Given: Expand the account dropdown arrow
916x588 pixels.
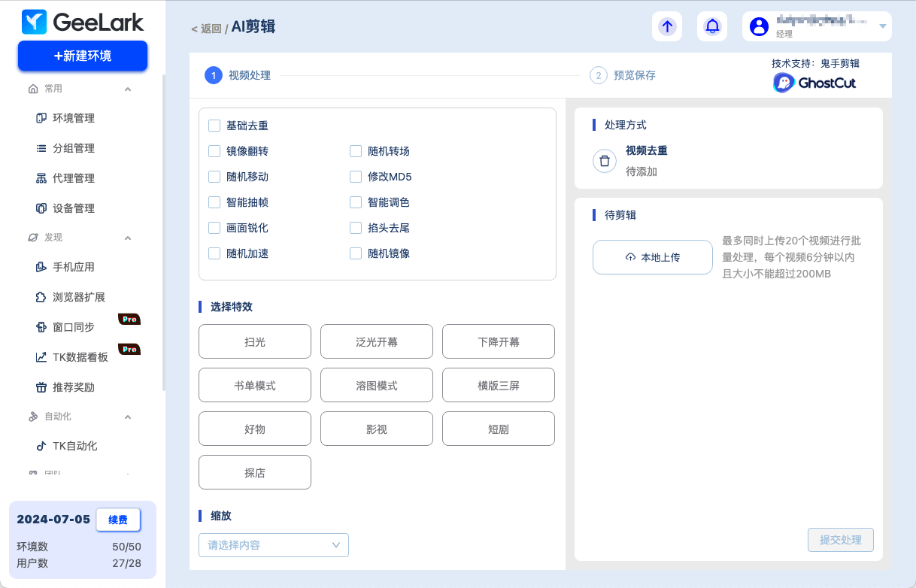Looking at the screenshot, I should (x=883, y=26).
